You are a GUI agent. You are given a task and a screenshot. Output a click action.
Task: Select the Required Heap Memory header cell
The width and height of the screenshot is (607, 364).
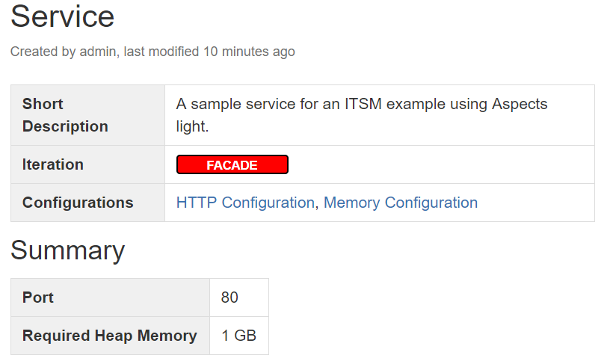point(110,336)
